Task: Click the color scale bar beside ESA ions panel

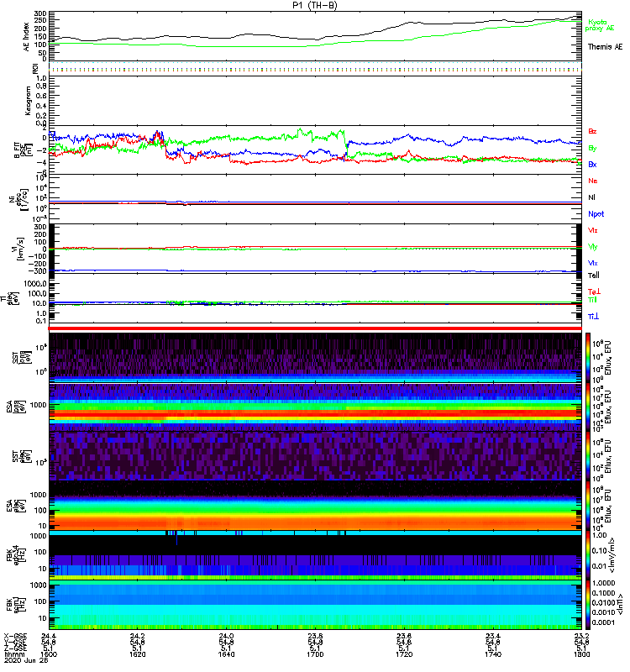Action: point(588,407)
